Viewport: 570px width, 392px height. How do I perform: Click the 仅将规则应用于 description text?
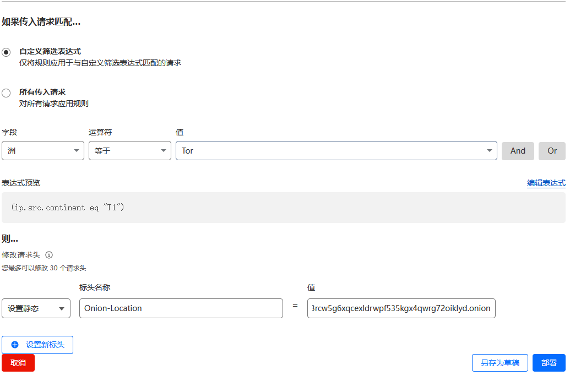tap(100, 63)
